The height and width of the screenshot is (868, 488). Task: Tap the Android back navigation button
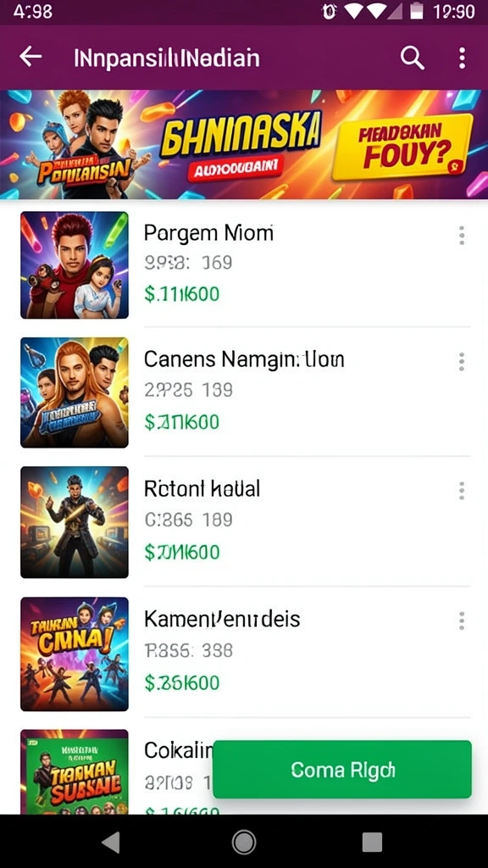[111, 842]
